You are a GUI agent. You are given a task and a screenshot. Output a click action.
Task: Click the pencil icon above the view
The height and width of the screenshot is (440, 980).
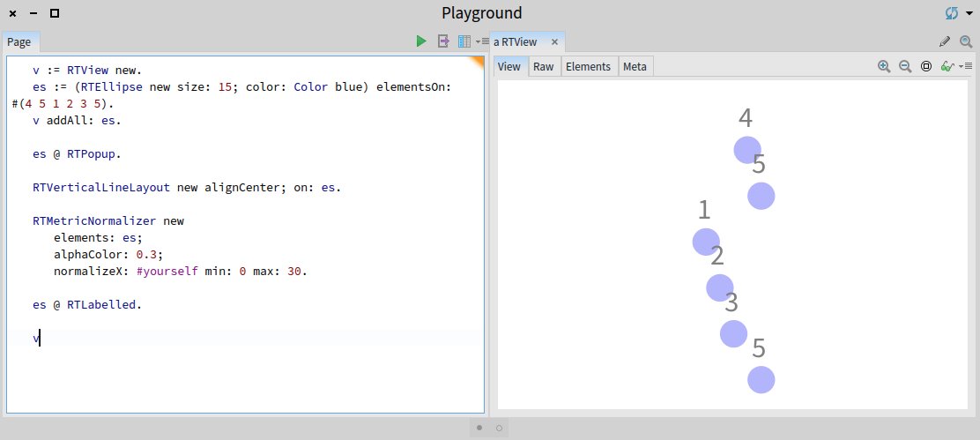click(945, 41)
